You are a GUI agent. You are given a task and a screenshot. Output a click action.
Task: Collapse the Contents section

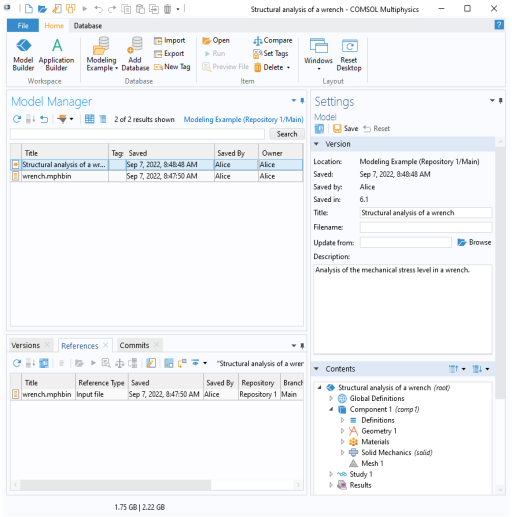pyautogui.click(x=317, y=369)
